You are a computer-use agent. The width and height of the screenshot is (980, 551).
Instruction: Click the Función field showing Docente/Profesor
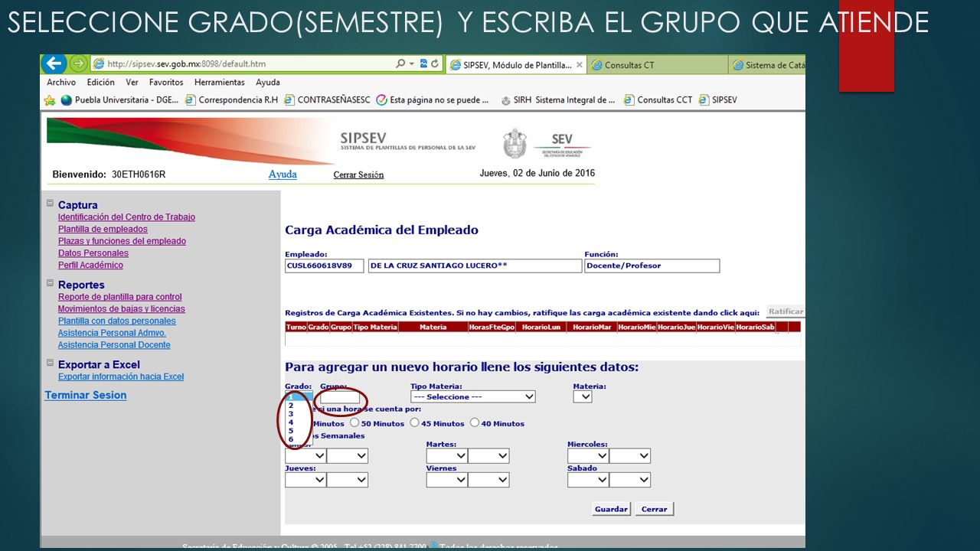(652, 266)
